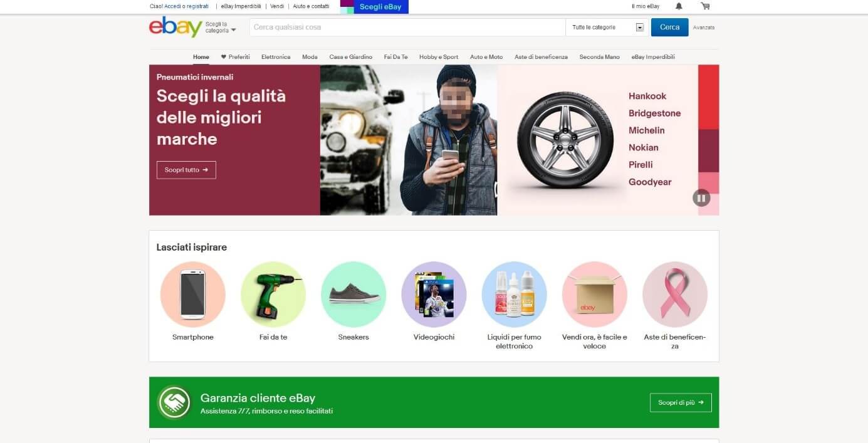Click the Scopri tutto banner button
This screenshot has width=868, height=443.
click(x=186, y=170)
